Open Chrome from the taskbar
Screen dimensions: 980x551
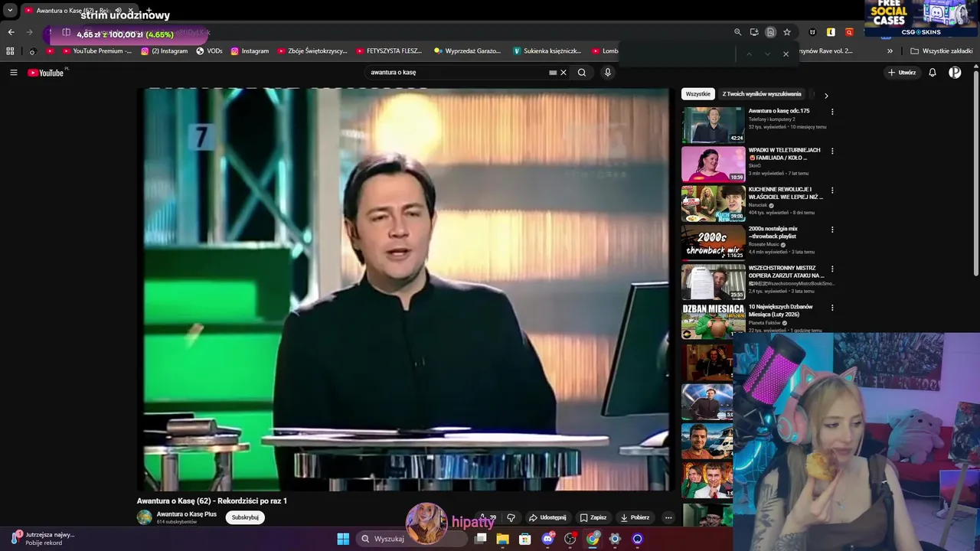tap(593, 539)
